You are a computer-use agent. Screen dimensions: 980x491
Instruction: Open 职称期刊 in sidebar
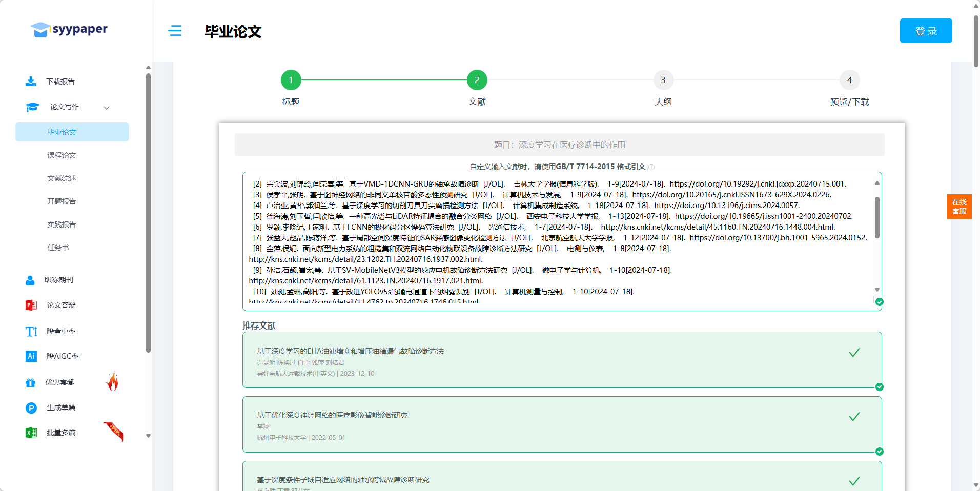(59, 280)
